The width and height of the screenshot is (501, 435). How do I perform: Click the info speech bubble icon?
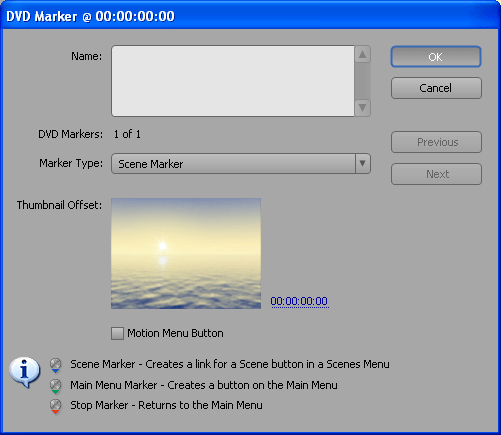(24, 372)
